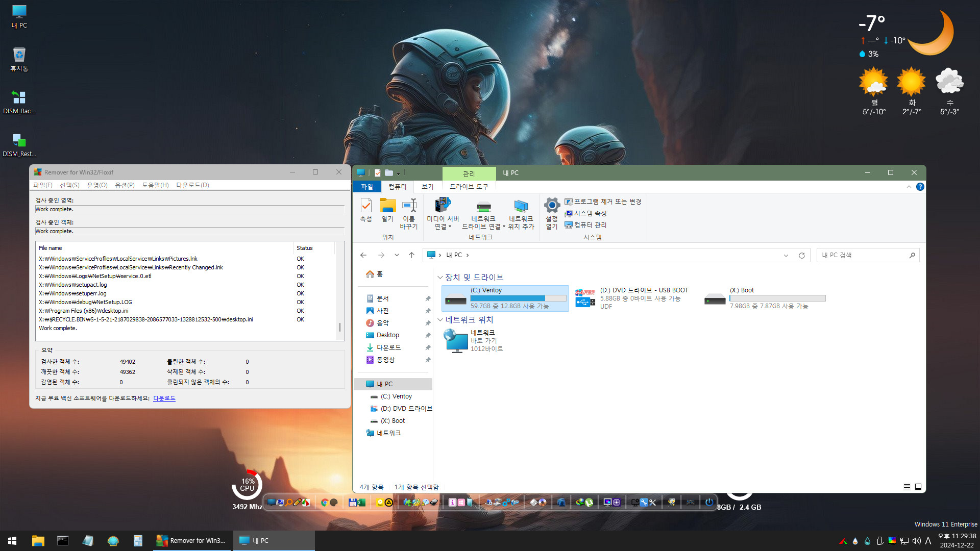The height and width of the screenshot is (551, 980).
Task: Select the (C:) Ventoy drive usage bar
Action: pos(518,298)
